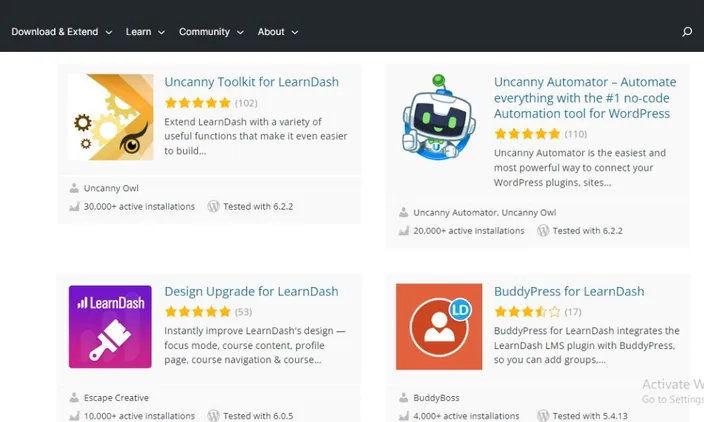Click the (17) review count
This screenshot has width=704, height=422.
point(573,312)
